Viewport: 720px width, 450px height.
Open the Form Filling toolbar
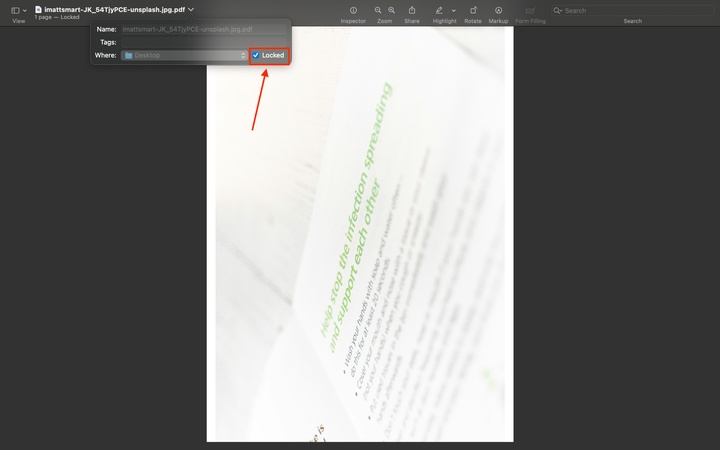point(530,10)
